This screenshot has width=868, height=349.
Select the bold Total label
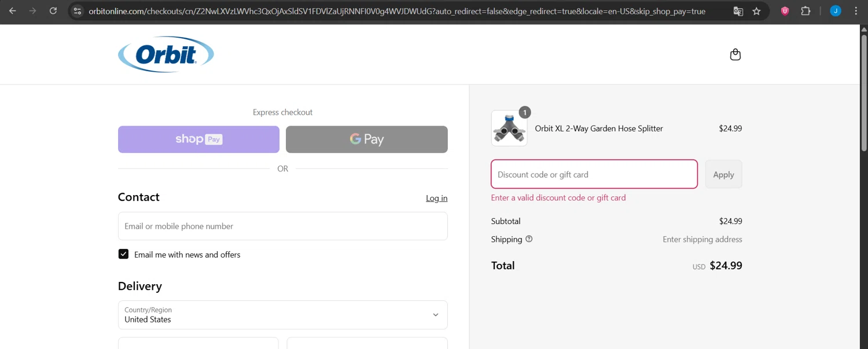pyautogui.click(x=503, y=266)
